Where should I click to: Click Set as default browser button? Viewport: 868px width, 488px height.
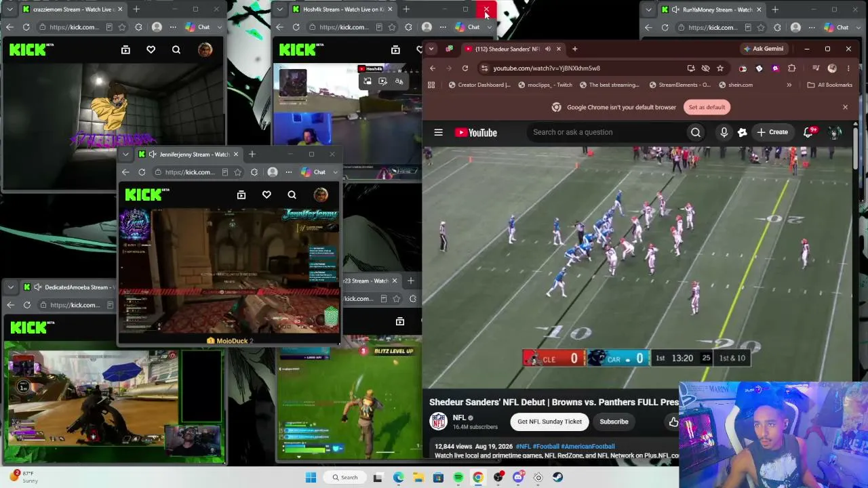(x=707, y=107)
